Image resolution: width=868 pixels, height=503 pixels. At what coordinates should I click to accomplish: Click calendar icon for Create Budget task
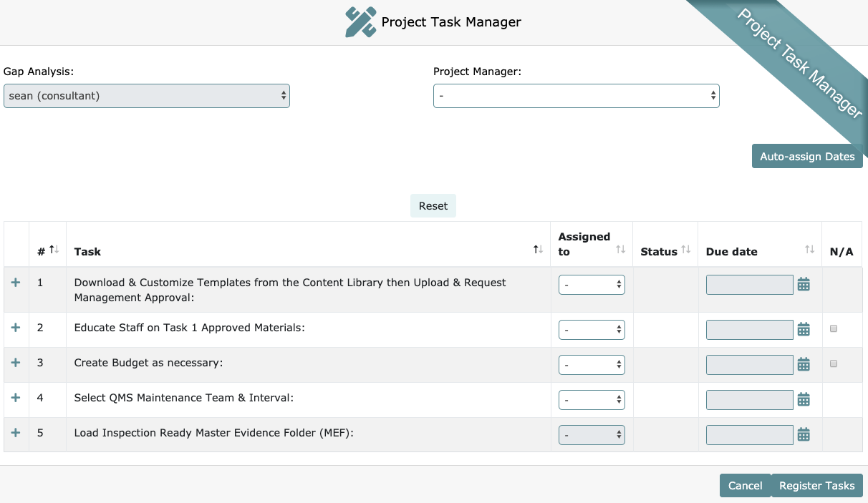(x=804, y=364)
